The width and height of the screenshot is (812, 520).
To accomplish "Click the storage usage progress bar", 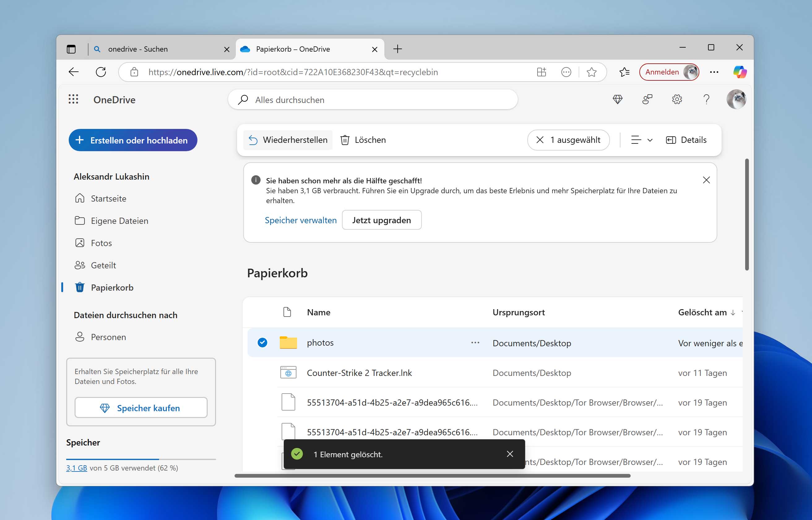I will [141, 459].
